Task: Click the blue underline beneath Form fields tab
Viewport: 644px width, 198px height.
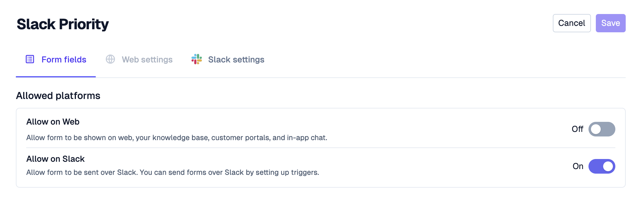Action: coord(56,77)
